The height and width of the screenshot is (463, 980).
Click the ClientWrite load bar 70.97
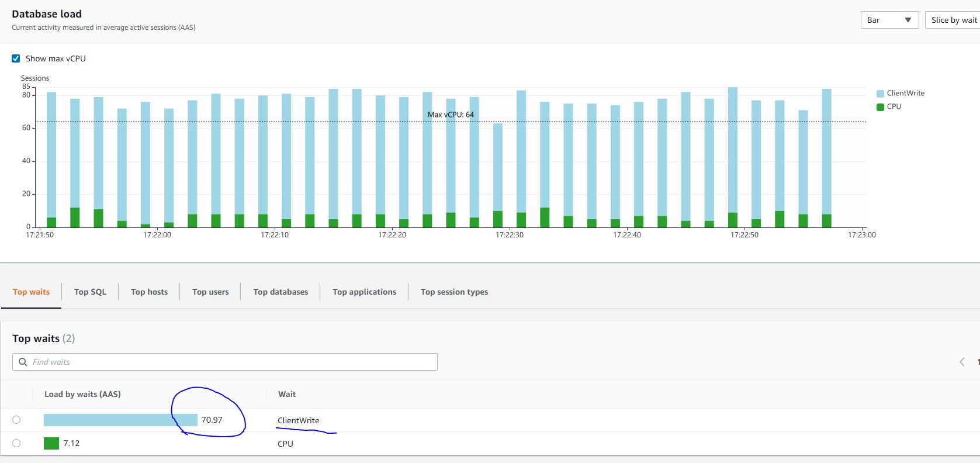pos(120,420)
